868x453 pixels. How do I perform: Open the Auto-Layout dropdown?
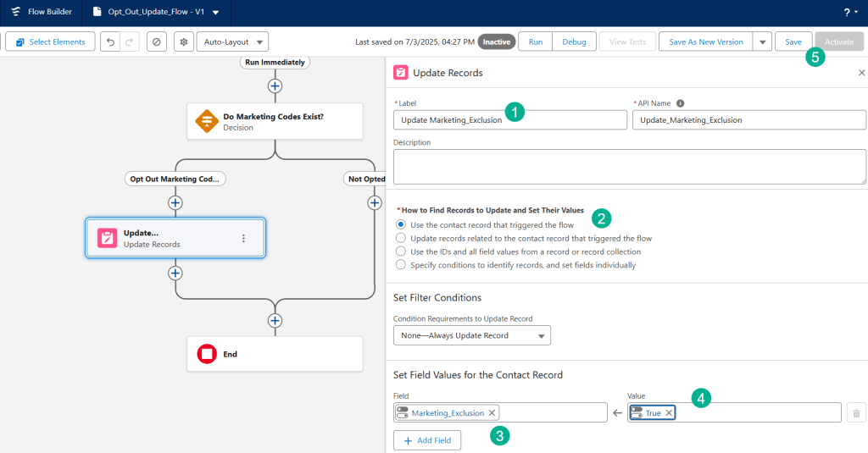(232, 41)
